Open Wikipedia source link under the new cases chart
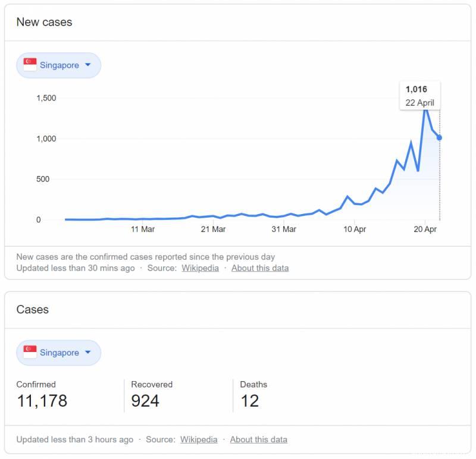476x459 pixels. pyautogui.click(x=200, y=268)
